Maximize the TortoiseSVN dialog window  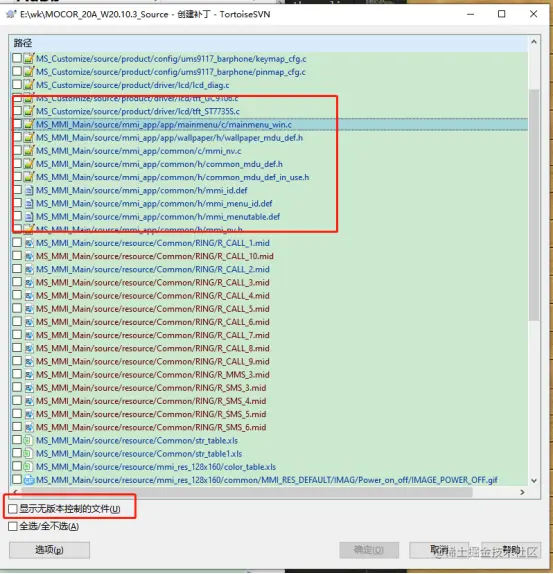501,14
